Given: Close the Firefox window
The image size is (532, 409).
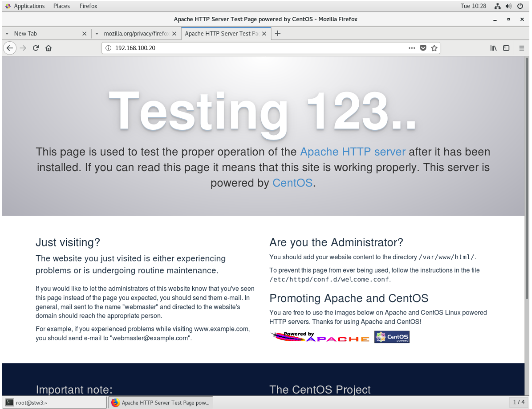Looking at the screenshot, I should [x=522, y=19].
